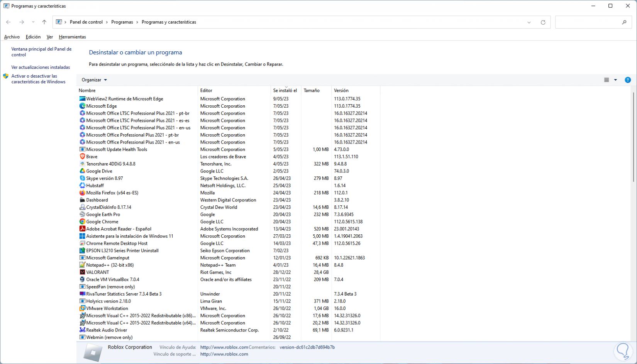Click Panel de control in breadcrumb

tap(86, 22)
